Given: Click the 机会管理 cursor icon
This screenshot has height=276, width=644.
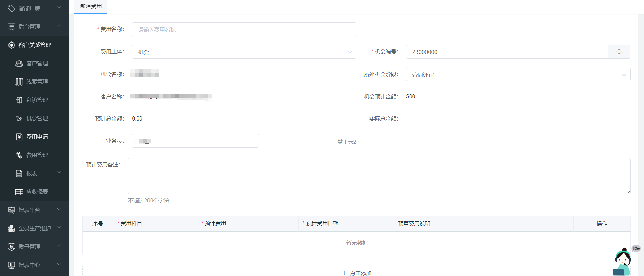Looking at the screenshot, I should coord(19,118).
